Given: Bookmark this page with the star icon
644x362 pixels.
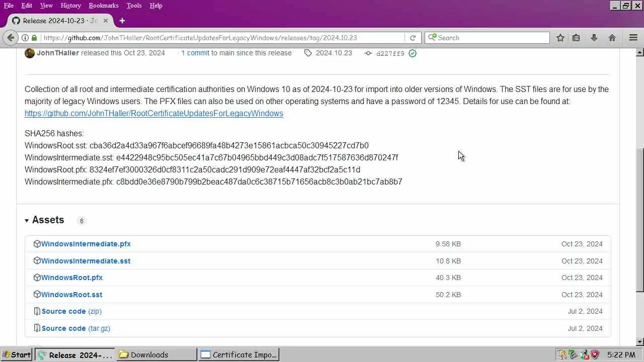Looking at the screenshot, I should 560,38.
